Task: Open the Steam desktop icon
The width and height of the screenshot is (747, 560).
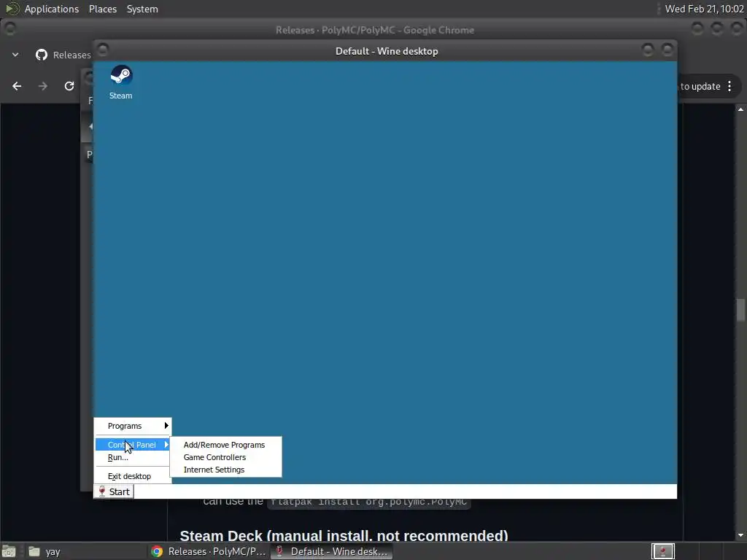Action: pyautogui.click(x=121, y=82)
